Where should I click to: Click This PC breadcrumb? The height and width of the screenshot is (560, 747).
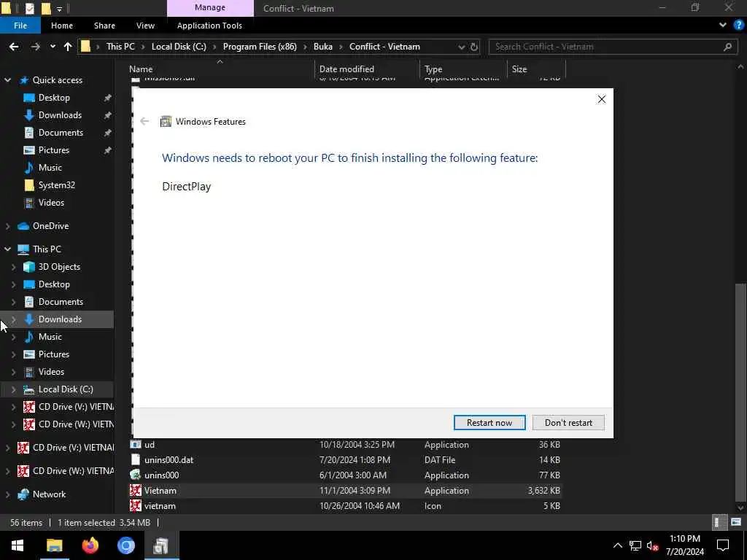click(x=120, y=47)
